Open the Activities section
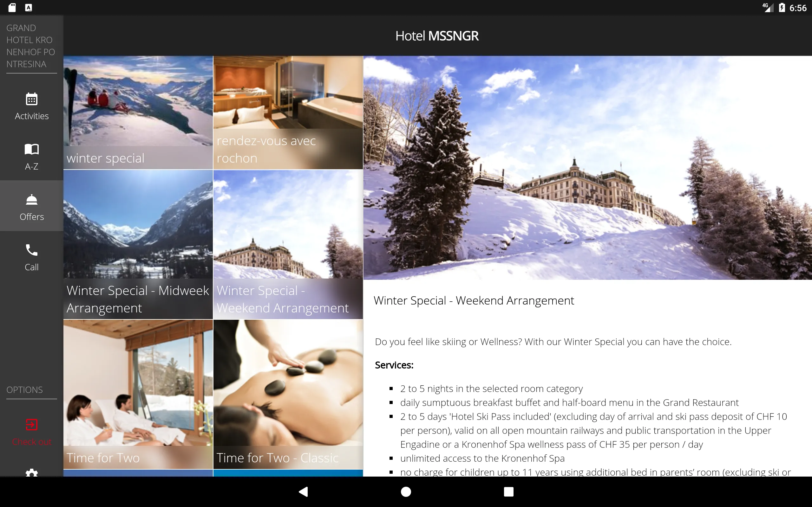This screenshot has height=507, width=812. pos(31,105)
